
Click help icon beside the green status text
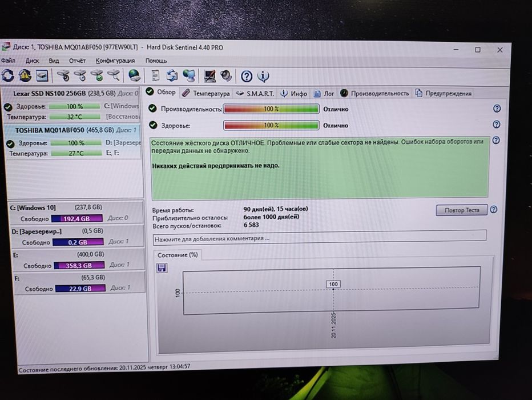[x=496, y=140]
